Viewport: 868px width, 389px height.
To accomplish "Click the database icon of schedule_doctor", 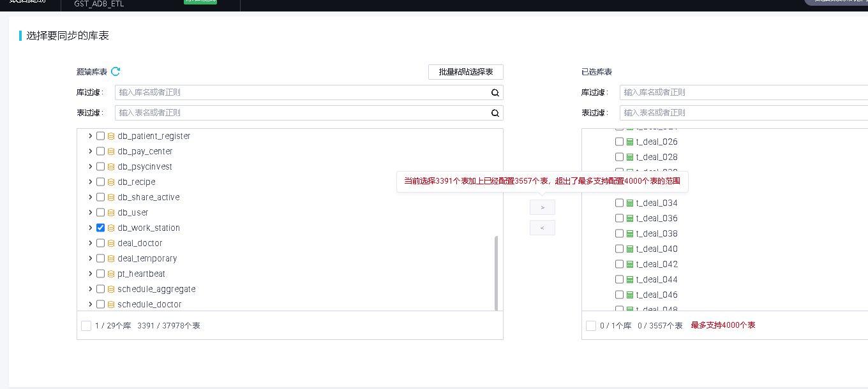I will coord(111,304).
